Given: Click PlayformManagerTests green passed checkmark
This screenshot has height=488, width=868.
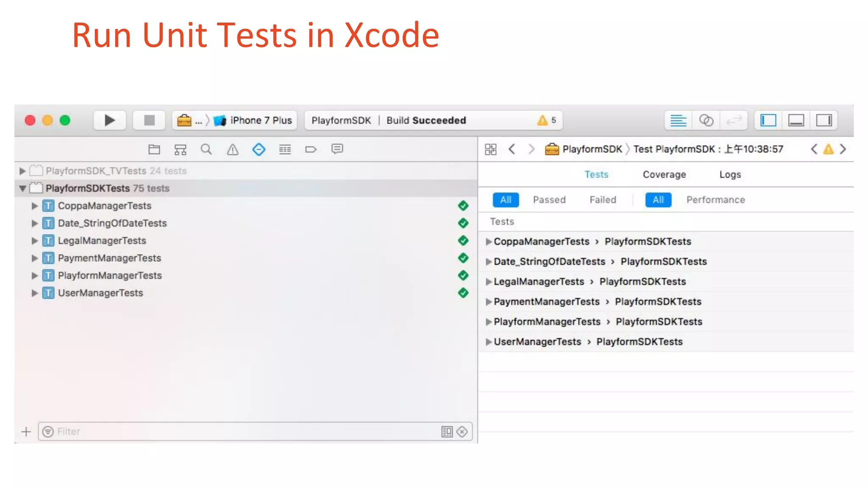Looking at the screenshot, I should pos(463,275).
